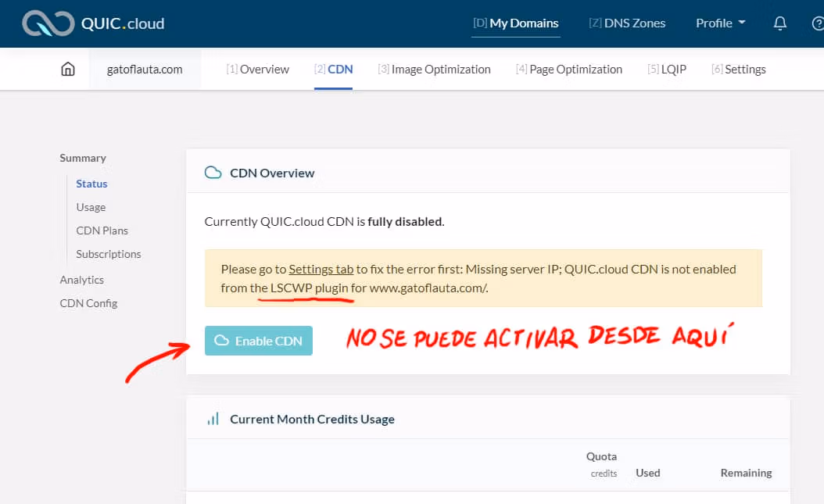Open the notifications bell
This screenshot has height=504, width=824.
coord(780,23)
